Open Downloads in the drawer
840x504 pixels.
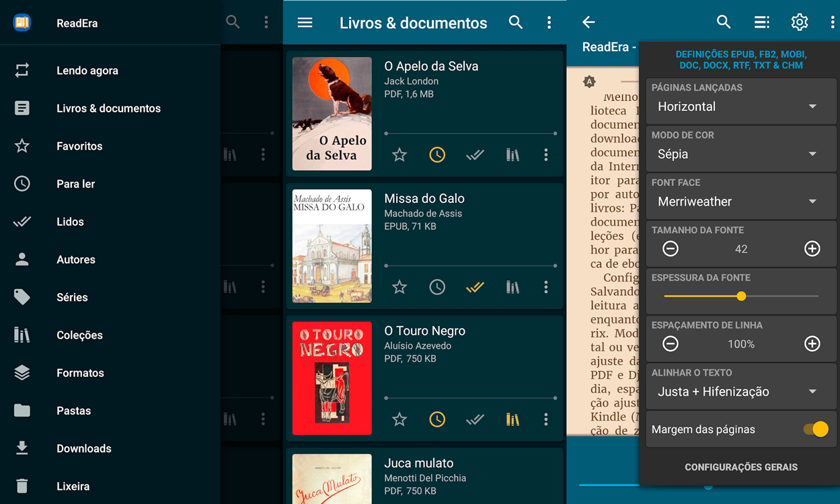tap(110, 448)
